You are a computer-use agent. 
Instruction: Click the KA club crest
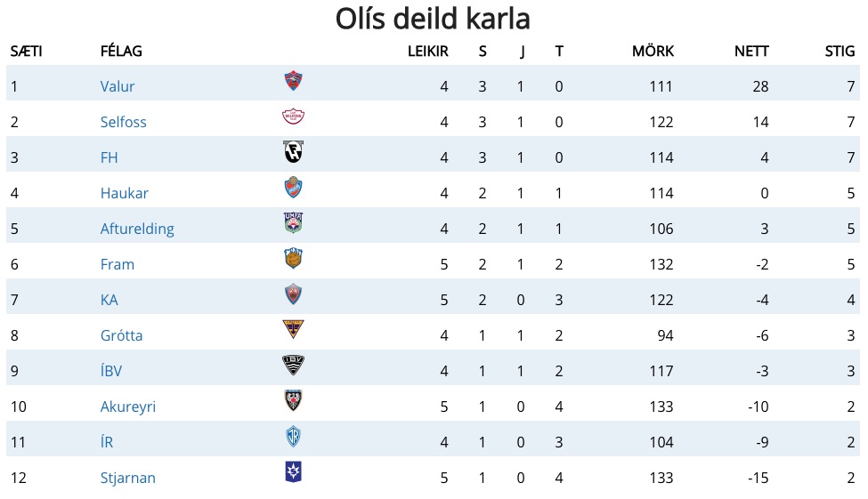click(x=293, y=294)
